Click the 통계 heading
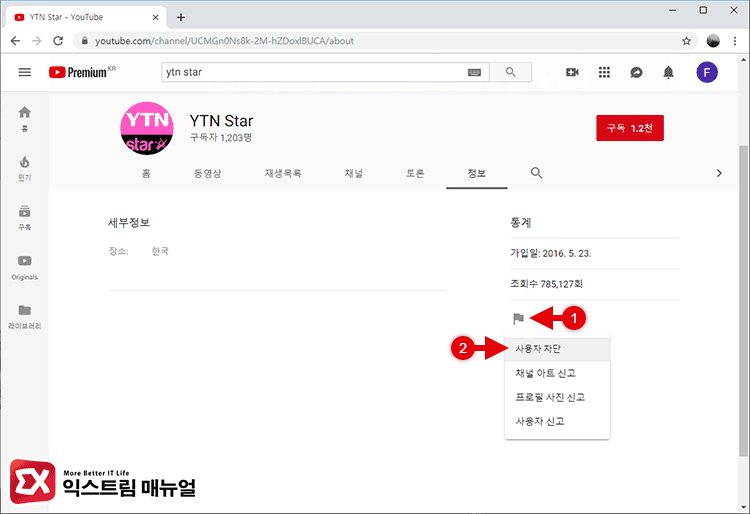The image size is (750, 514). [520, 222]
